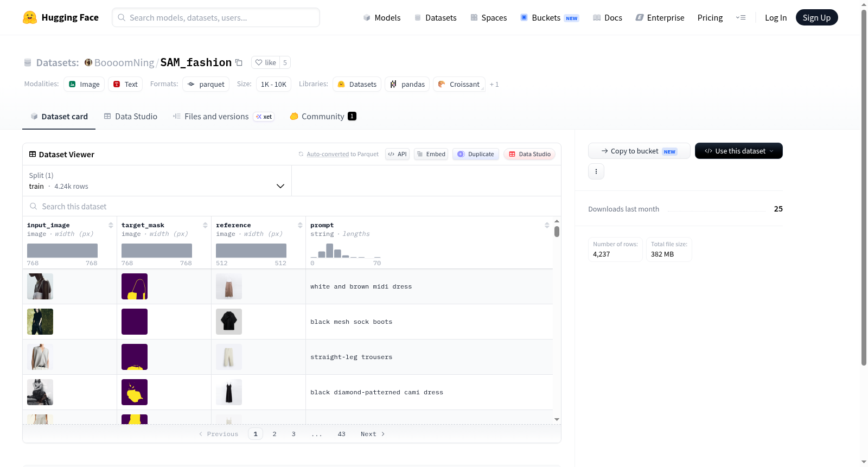
Task: Open the Datasets menu item
Action: coord(435,18)
